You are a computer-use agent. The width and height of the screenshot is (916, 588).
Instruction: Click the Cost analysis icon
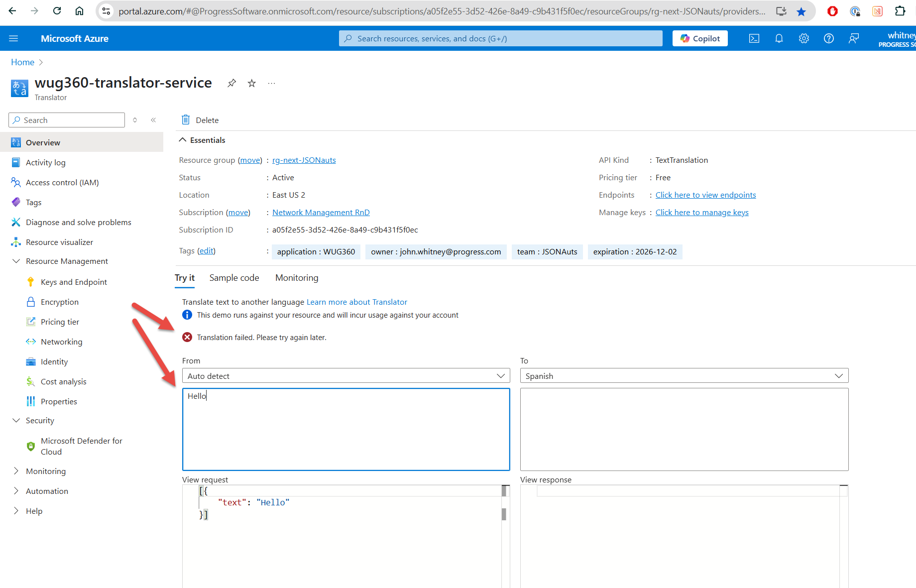(x=30, y=381)
